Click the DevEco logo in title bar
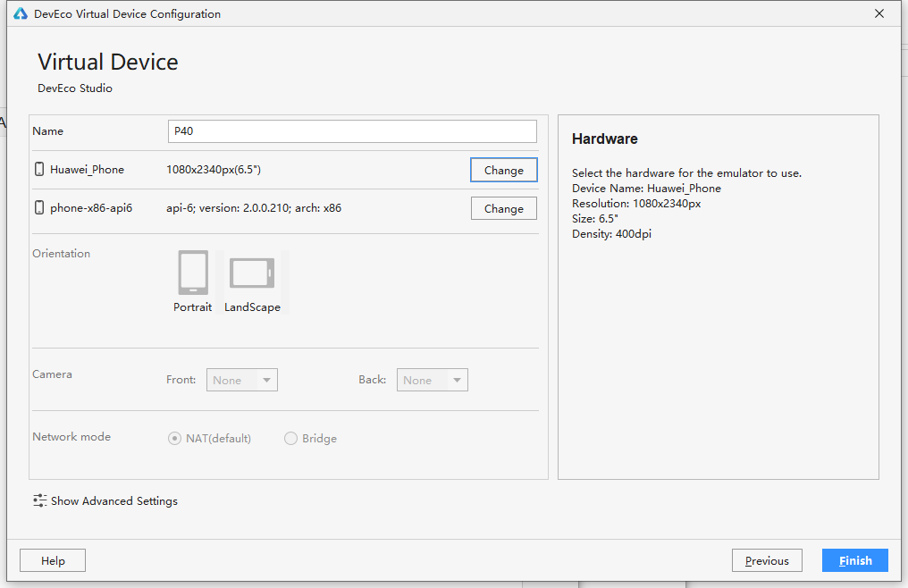Image resolution: width=908 pixels, height=588 pixels. 21,13
